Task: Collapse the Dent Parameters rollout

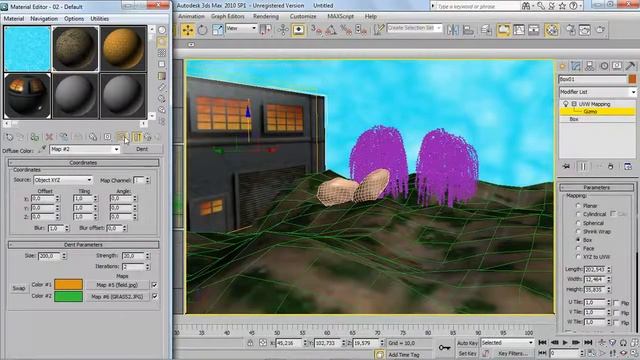Action: tap(83, 244)
